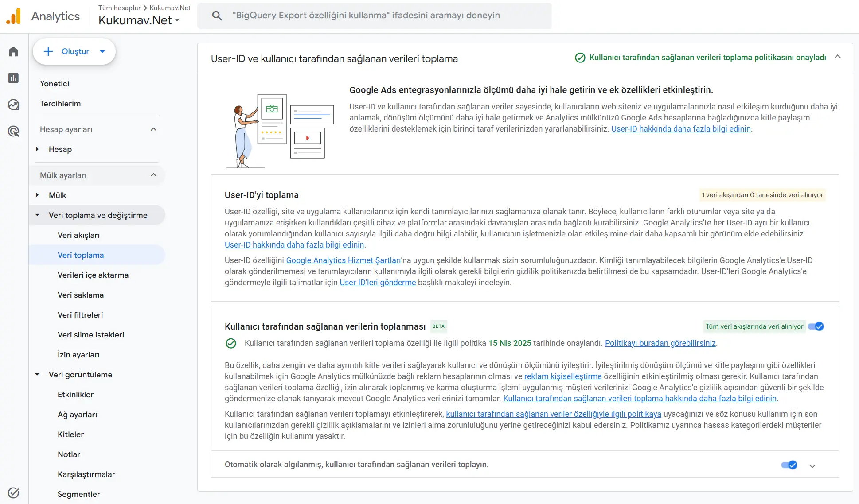Open Politikayı buradan görebilirsiniz link
The image size is (859, 504).
pos(660,343)
